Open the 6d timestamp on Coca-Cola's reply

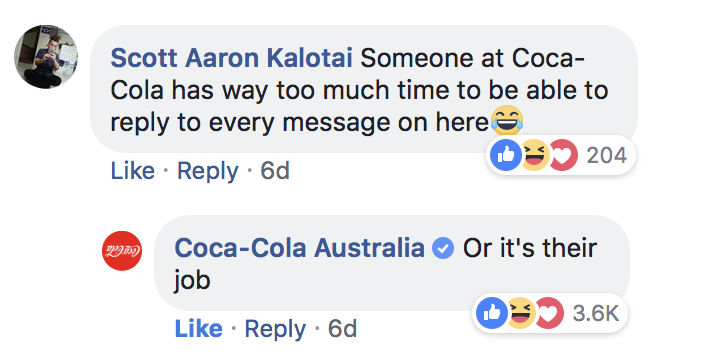342,328
